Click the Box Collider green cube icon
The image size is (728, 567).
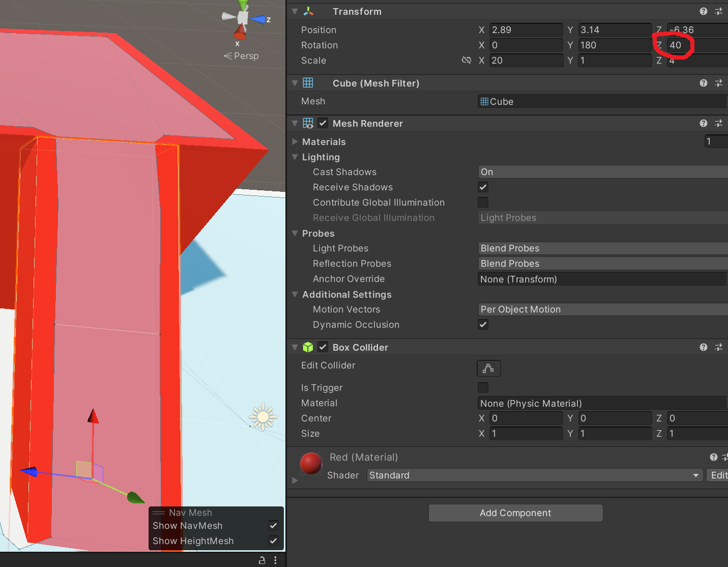(308, 347)
